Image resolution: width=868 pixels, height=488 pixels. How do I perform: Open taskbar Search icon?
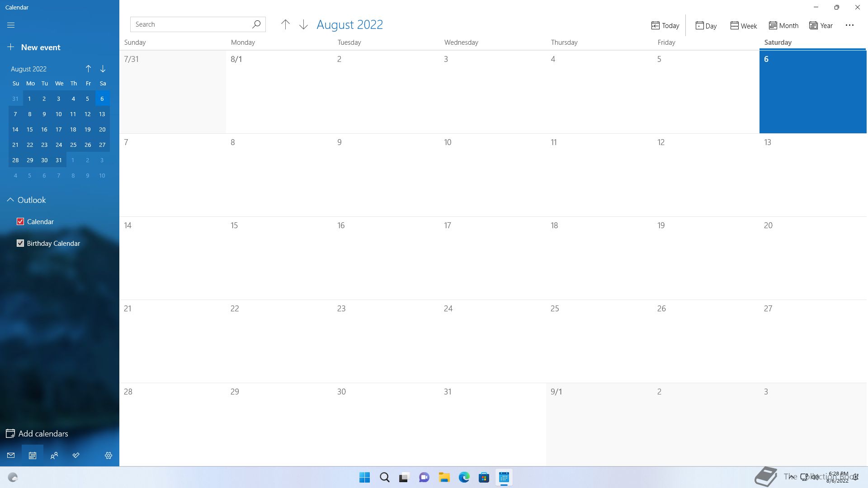pyautogui.click(x=385, y=478)
